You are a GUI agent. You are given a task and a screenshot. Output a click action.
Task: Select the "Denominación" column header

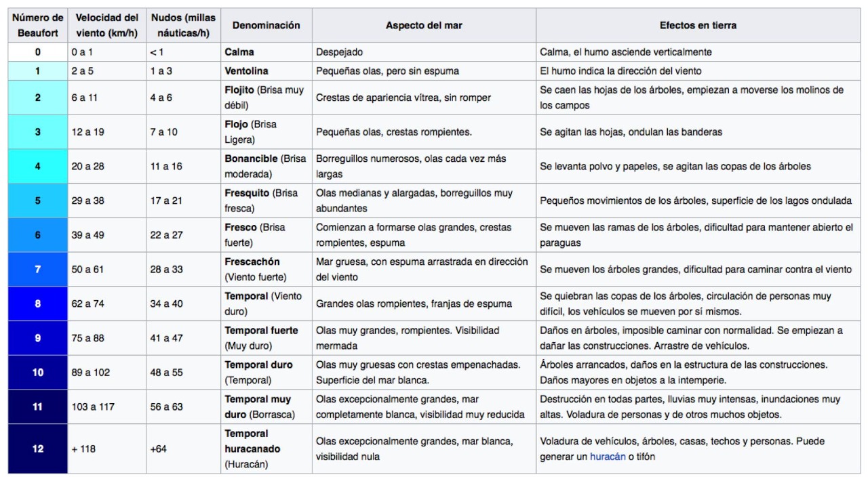click(x=266, y=25)
